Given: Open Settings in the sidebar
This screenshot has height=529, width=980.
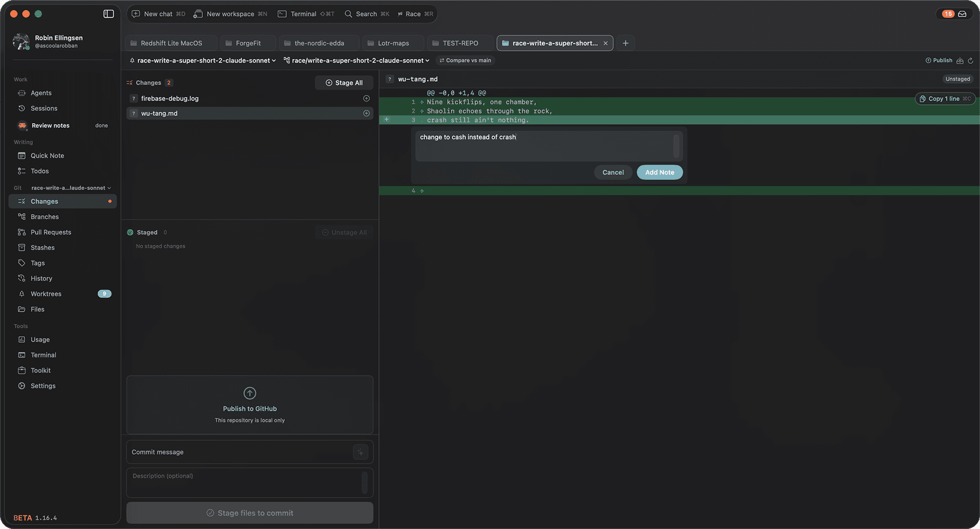Looking at the screenshot, I should coord(63,386).
